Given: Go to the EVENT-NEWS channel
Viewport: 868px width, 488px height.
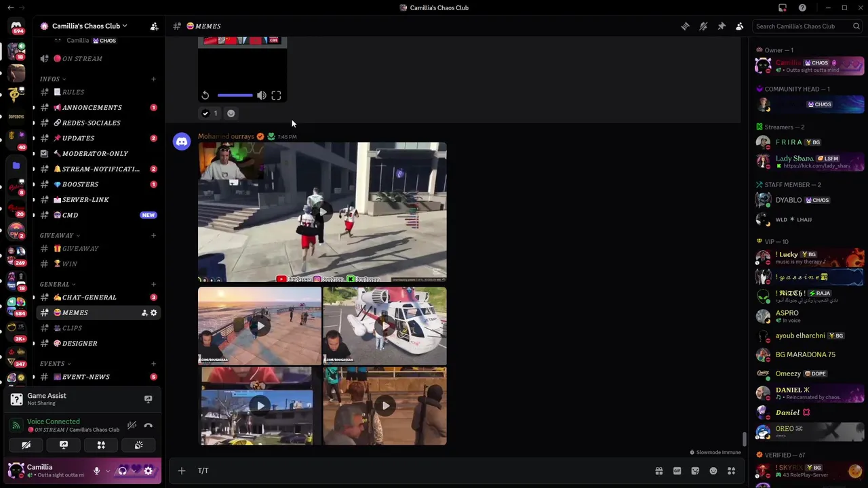Looking at the screenshot, I should pos(98,377).
